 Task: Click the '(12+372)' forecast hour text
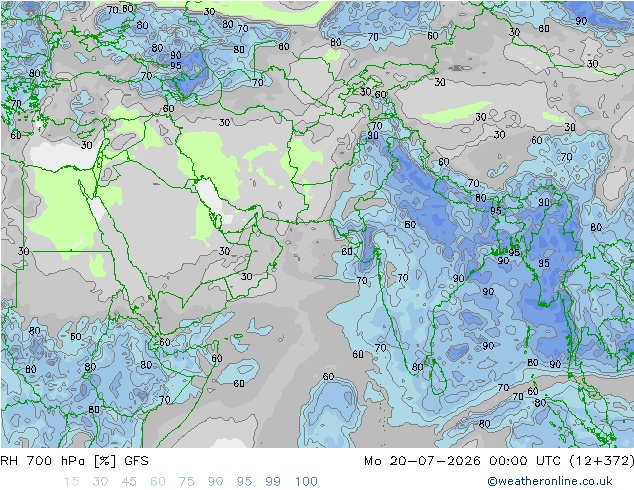click(602, 460)
